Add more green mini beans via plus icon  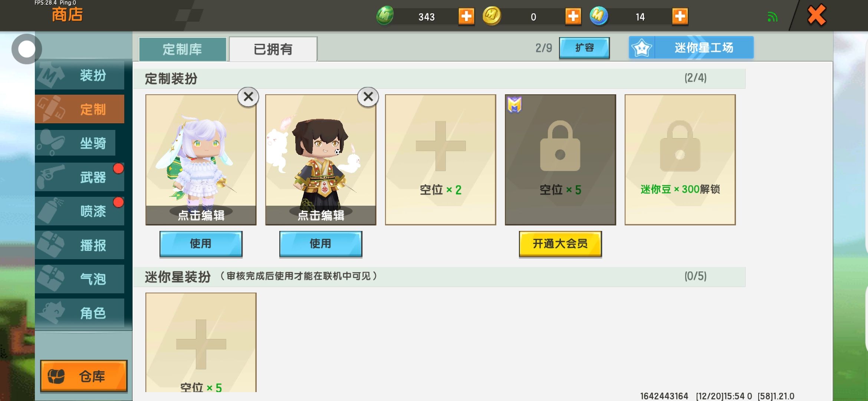(466, 16)
